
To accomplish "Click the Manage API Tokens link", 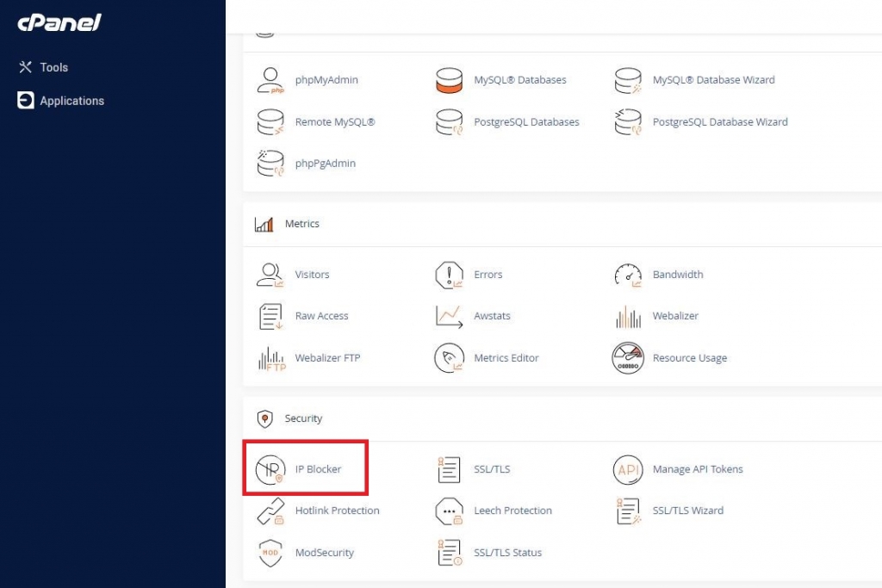I will point(698,469).
